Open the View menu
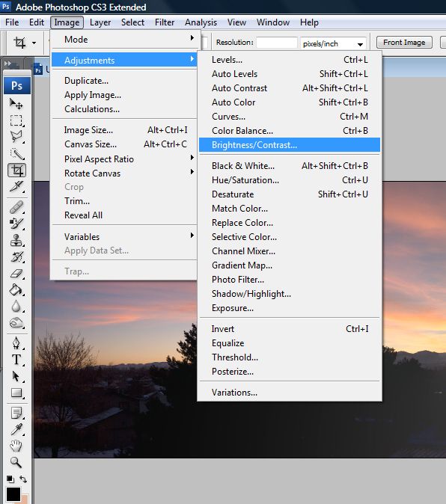Screen dimensions: 446x504 click(236, 22)
